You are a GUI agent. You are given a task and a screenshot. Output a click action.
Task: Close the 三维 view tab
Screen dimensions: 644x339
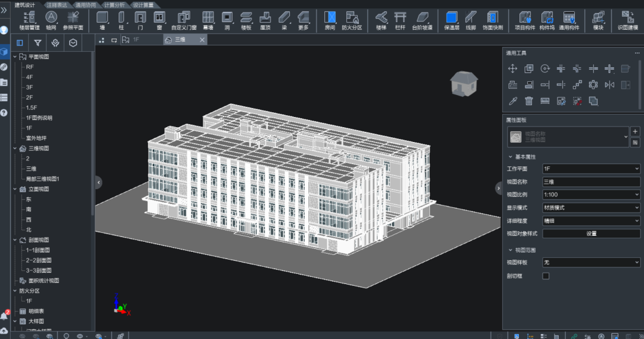point(202,40)
